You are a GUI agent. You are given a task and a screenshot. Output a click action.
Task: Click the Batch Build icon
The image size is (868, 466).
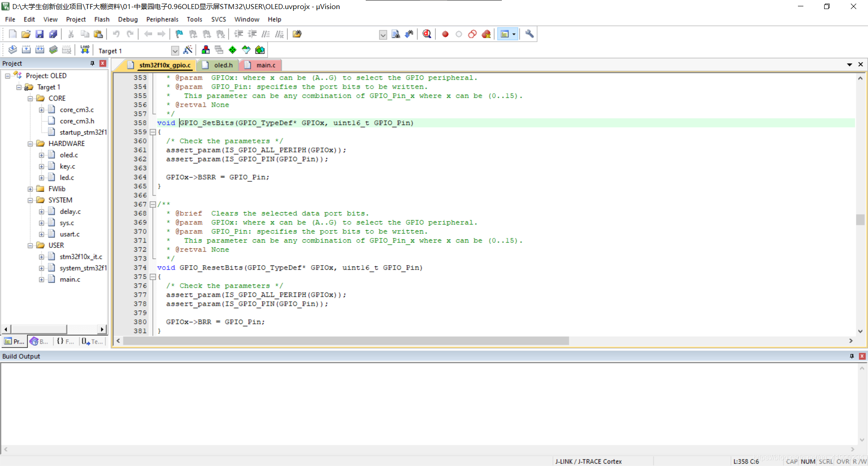point(53,50)
